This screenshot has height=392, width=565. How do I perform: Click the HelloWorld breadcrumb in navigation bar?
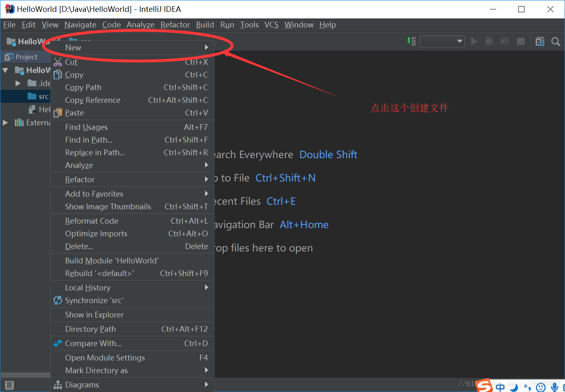(33, 41)
